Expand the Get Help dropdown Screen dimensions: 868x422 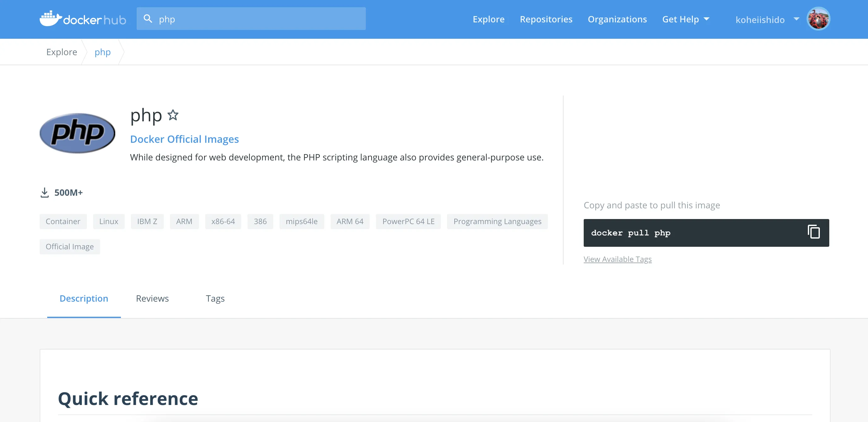click(x=686, y=19)
